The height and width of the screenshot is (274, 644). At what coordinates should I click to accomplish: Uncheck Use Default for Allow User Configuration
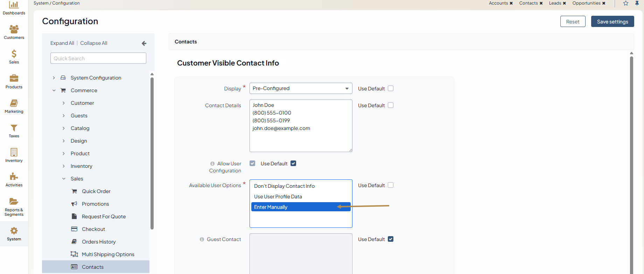tap(293, 164)
